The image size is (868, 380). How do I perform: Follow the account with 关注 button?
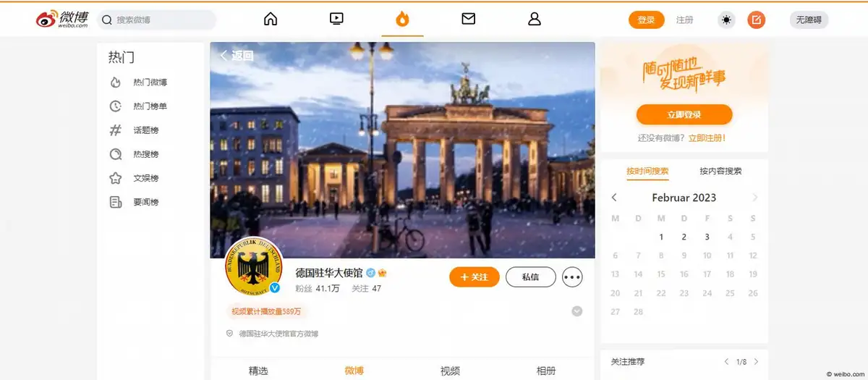(x=475, y=277)
